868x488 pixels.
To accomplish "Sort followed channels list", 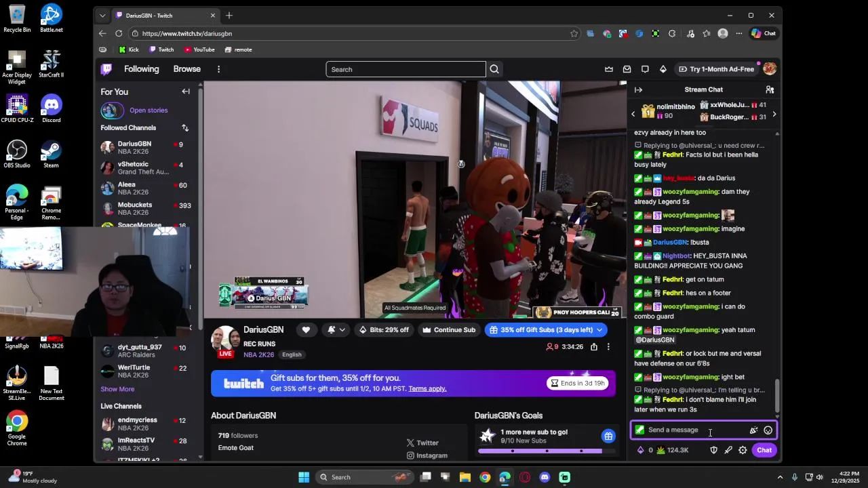I will tap(185, 127).
